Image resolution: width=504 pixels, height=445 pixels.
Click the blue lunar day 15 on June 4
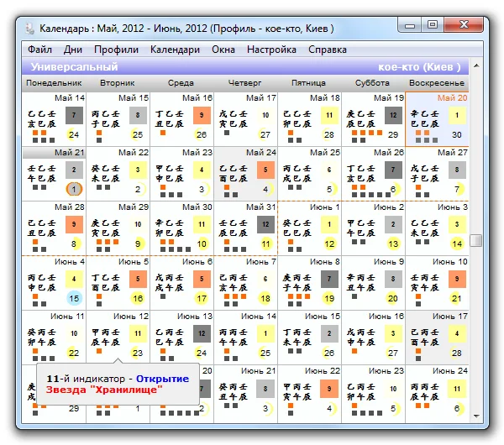point(74,299)
